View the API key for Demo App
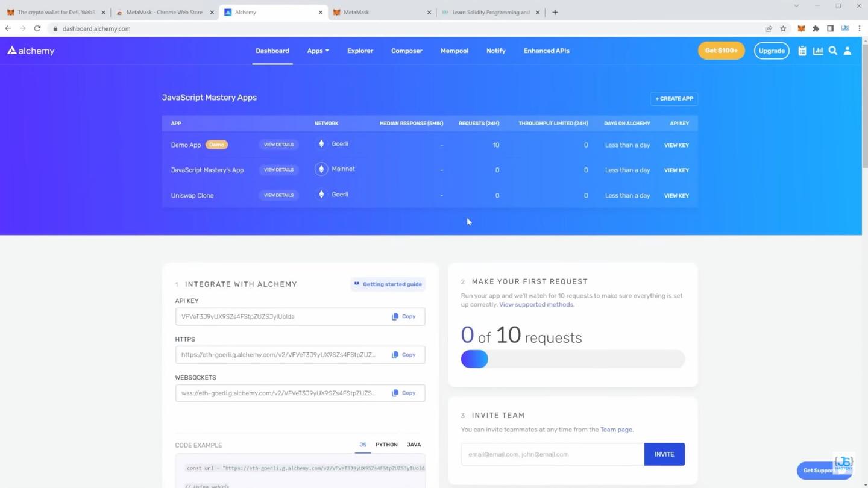This screenshot has height=488, width=868. pos(676,145)
